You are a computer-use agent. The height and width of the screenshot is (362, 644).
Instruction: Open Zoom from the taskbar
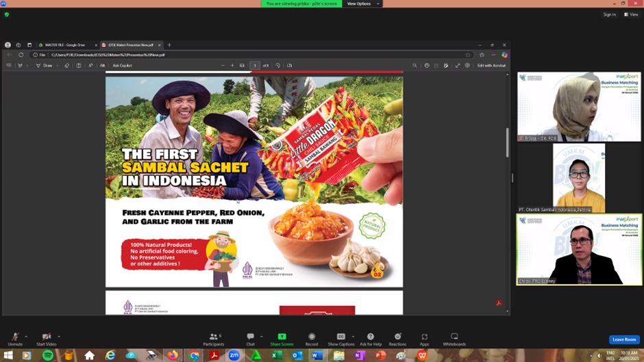tap(234, 355)
